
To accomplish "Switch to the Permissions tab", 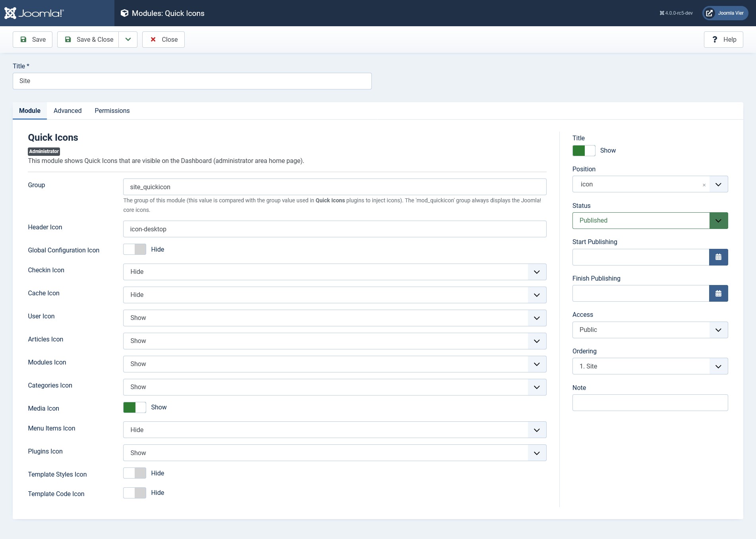I will tap(112, 111).
